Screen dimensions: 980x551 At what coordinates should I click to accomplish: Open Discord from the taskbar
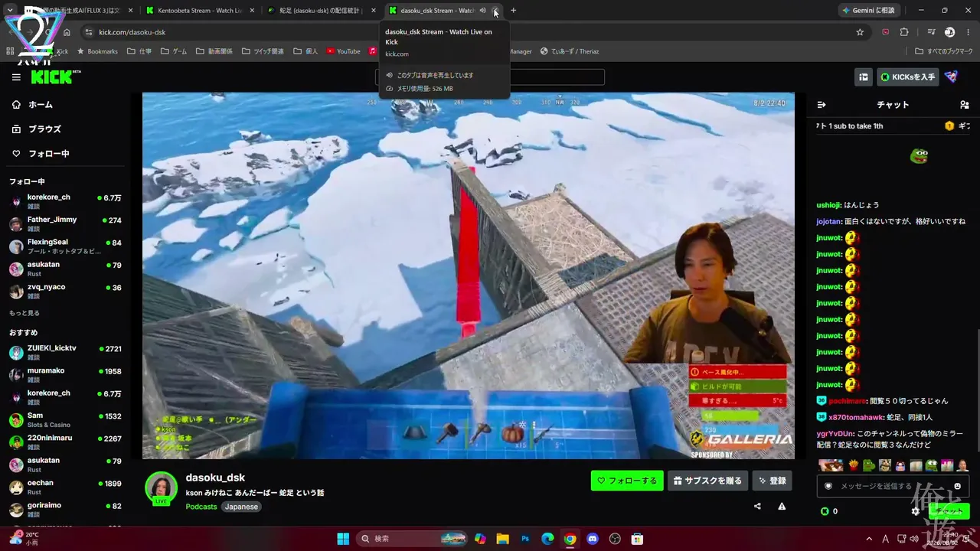(593, 539)
